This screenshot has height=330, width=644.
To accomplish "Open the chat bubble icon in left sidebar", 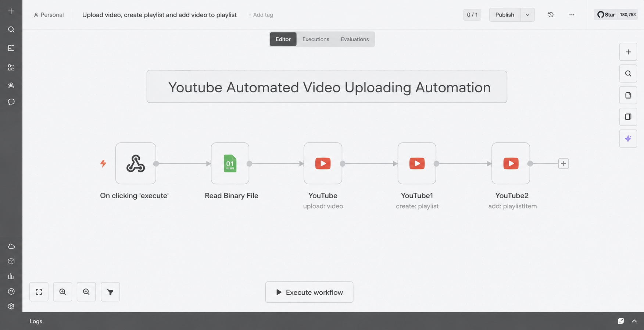I will pos(11,102).
